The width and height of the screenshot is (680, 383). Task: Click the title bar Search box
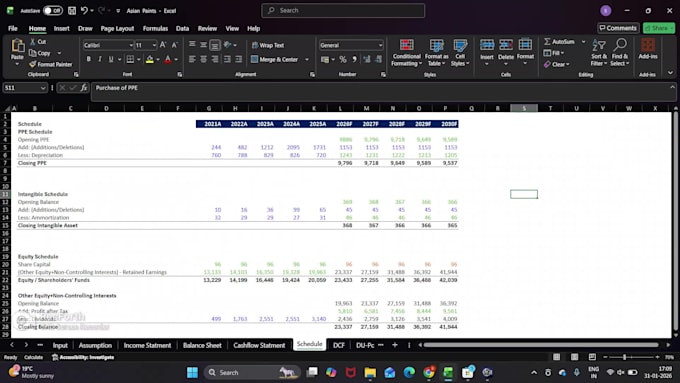[343, 10]
